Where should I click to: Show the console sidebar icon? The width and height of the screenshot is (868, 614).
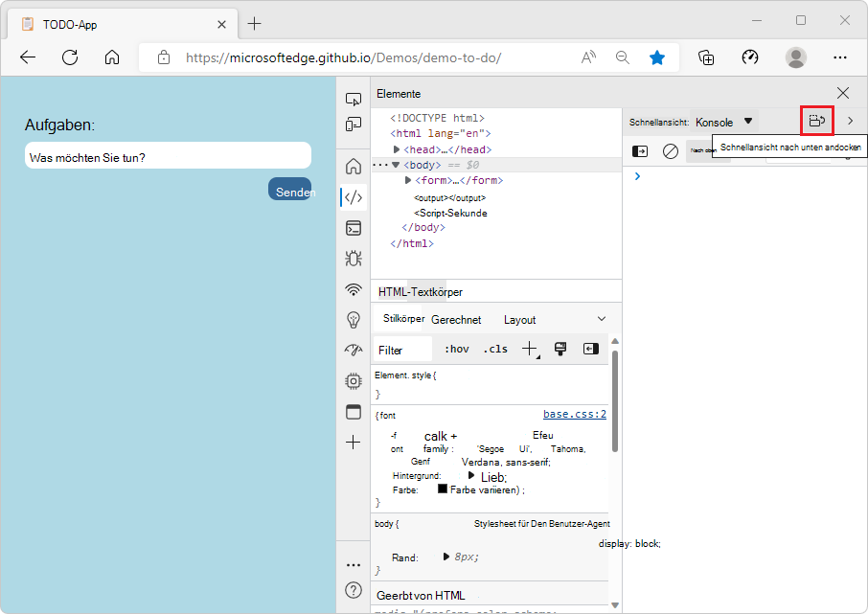640,151
